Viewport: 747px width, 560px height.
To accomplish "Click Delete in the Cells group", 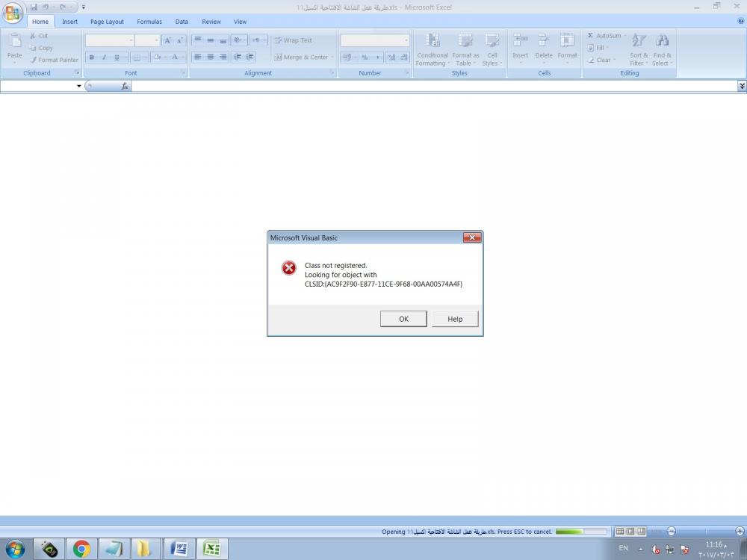I will click(x=544, y=49).
